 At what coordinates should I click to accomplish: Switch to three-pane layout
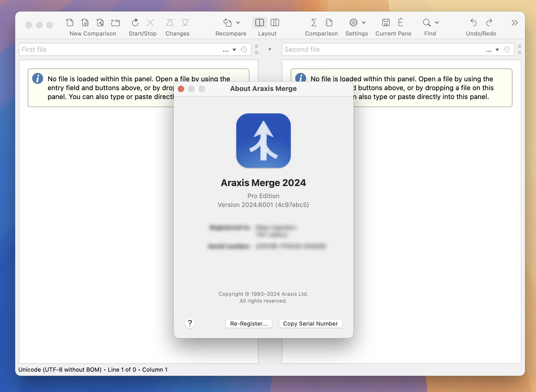pos(275,22)
